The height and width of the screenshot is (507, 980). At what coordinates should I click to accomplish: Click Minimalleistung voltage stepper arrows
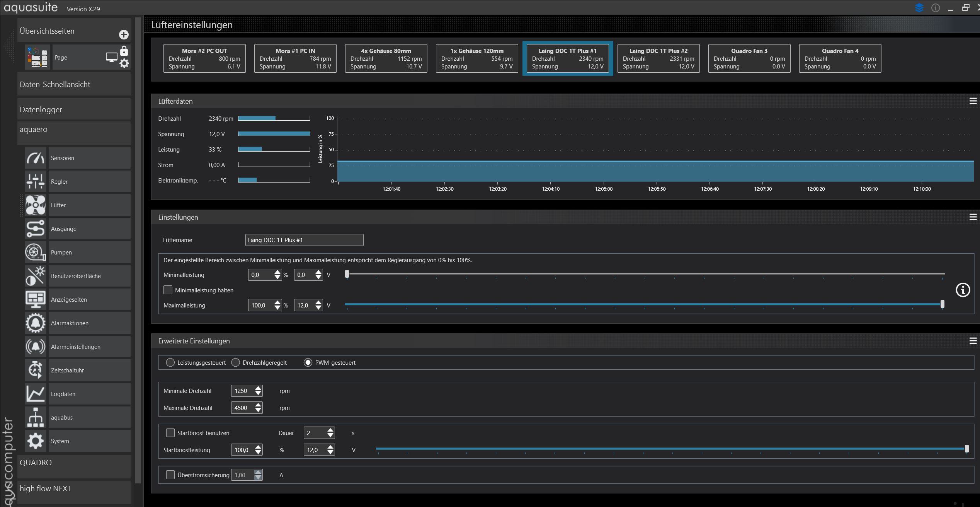click(x=318, y=275)
